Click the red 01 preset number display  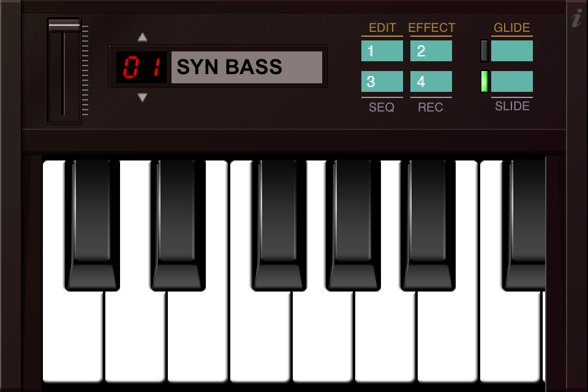pyautogui.click(x=141, y=67)
